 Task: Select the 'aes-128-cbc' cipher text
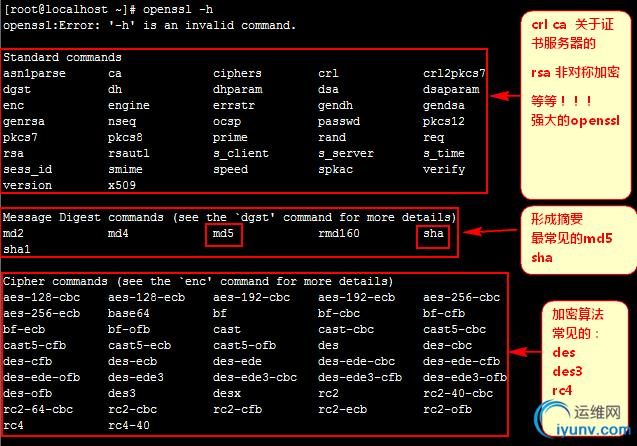[41, 297]
